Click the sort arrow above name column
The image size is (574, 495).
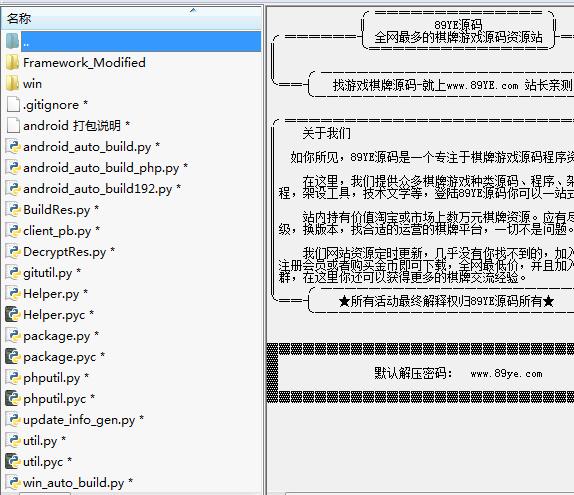193,10
